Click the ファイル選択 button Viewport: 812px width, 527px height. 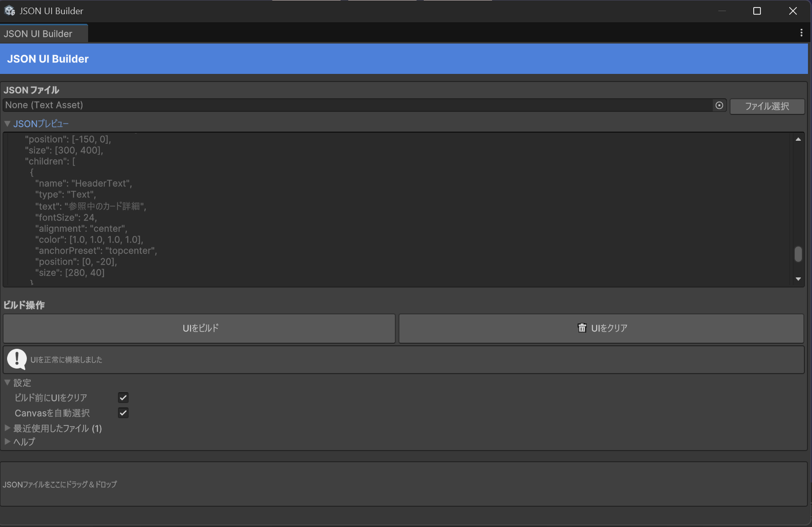pos(767,106)
